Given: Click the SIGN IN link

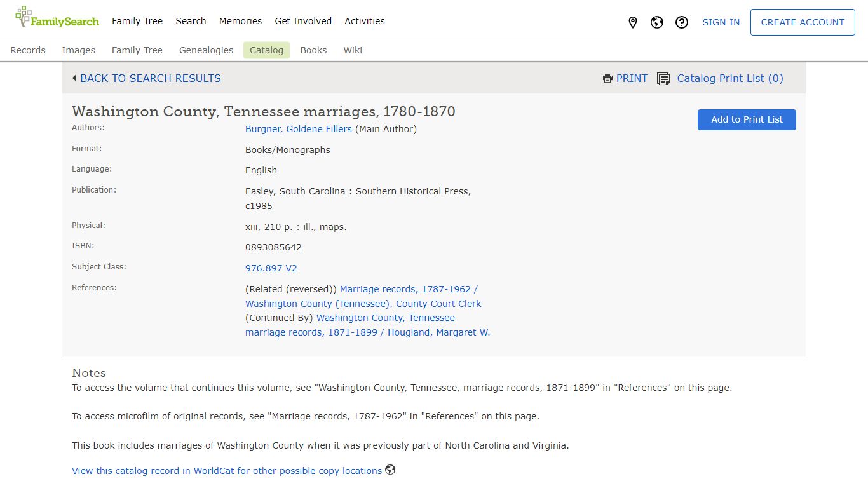Looking at the screenshot, I should [x=721, y=22].
